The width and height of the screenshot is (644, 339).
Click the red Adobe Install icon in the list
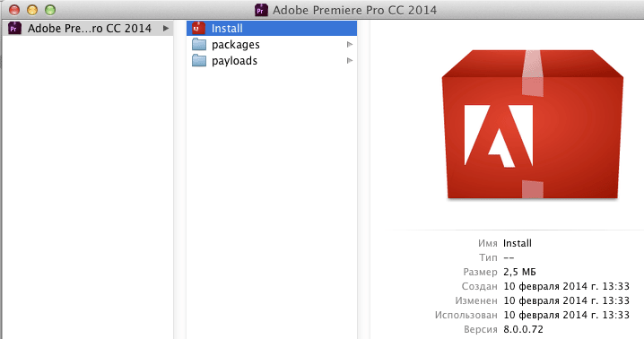pos(199,28)
